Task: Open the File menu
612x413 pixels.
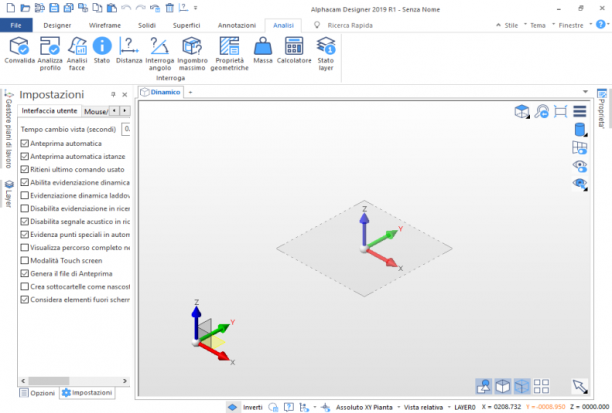Action: [x=16, y=25]
